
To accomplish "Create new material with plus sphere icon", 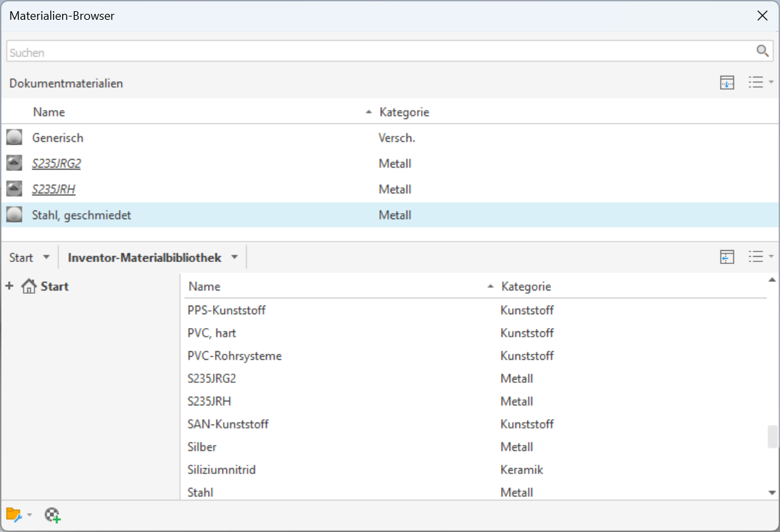I will click(x=53, y=515).
